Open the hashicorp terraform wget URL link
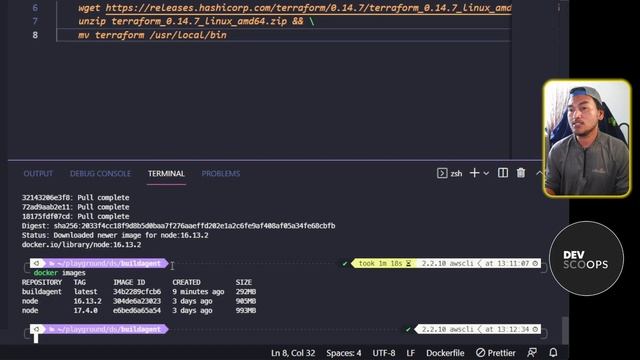The width and height of the screenshot is (640, 360). point(308,8)
